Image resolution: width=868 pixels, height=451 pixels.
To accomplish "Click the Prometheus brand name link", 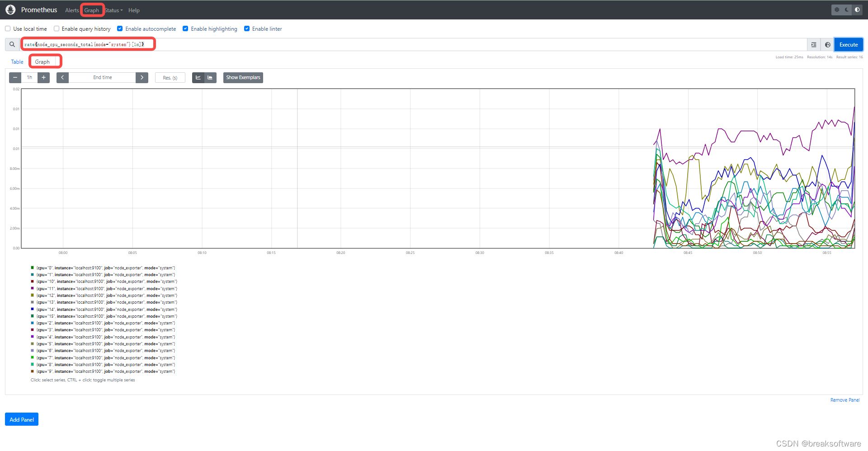I will click(x=39, y=10).
